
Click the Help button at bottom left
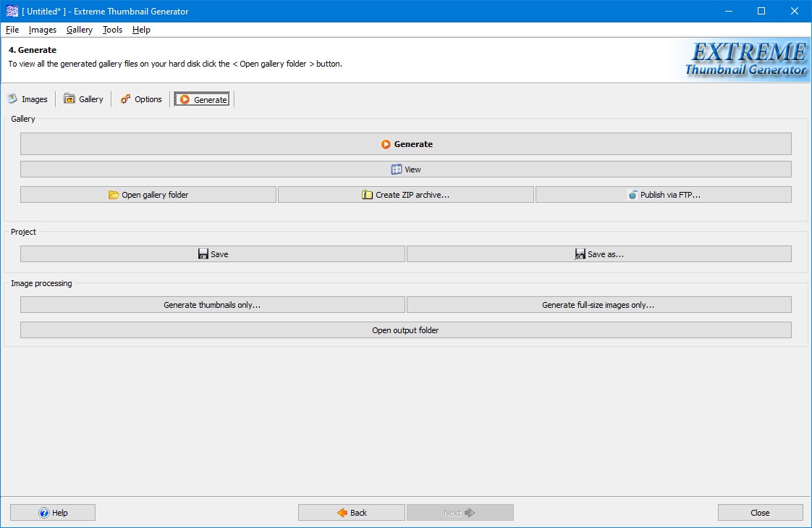[53, 513]
